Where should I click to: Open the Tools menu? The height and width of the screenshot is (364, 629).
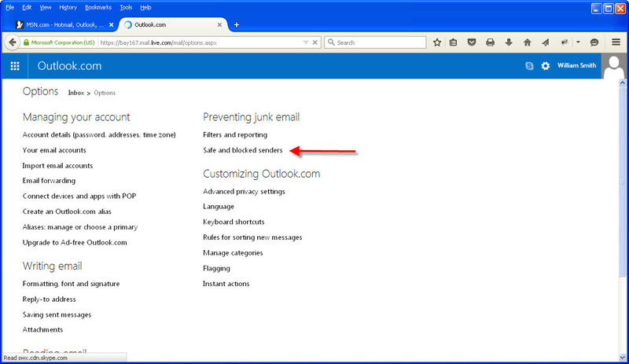(126, 7)
